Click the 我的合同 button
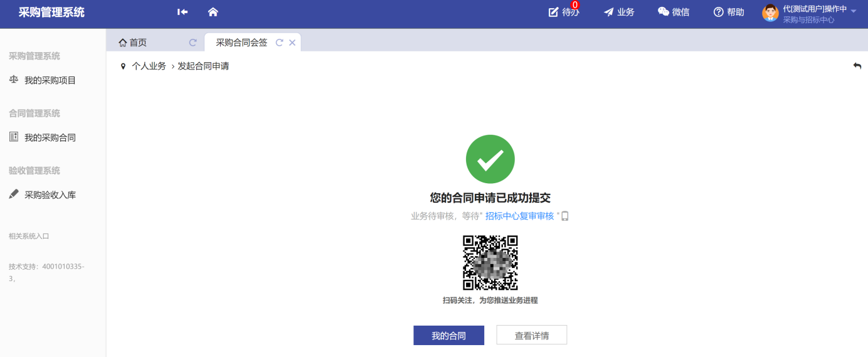Screen dimensions: 868x357 [448, 336]
